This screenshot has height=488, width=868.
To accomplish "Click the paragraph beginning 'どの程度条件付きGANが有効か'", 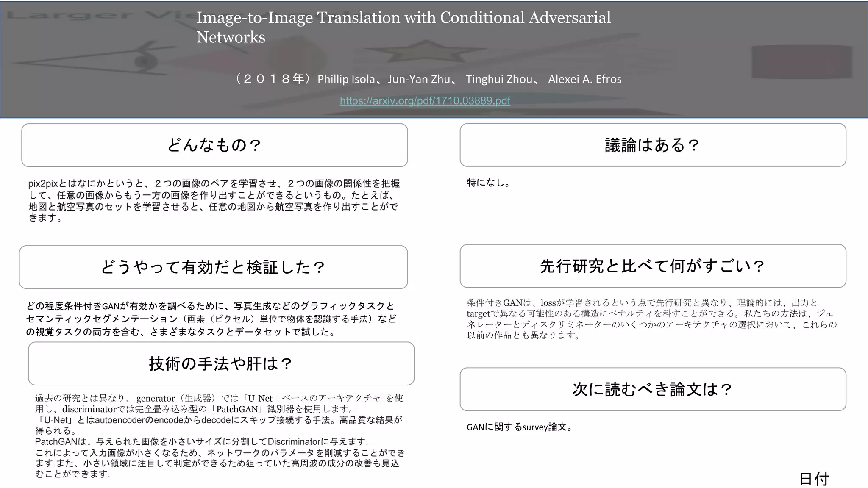I will click(x=211, y=319).
